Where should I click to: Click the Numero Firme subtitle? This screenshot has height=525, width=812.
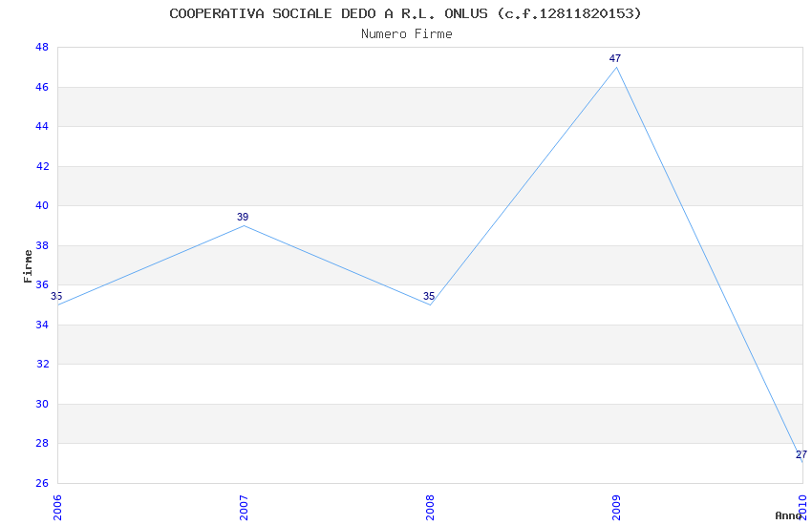tap(406, 33)
